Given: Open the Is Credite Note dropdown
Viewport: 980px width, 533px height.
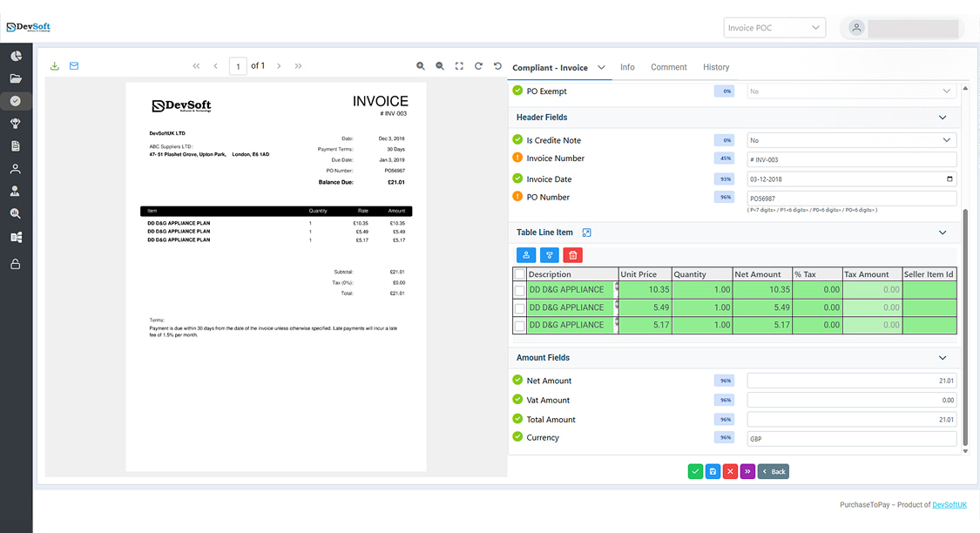Looking at the screenshot, I should click(x=851, y=140).
